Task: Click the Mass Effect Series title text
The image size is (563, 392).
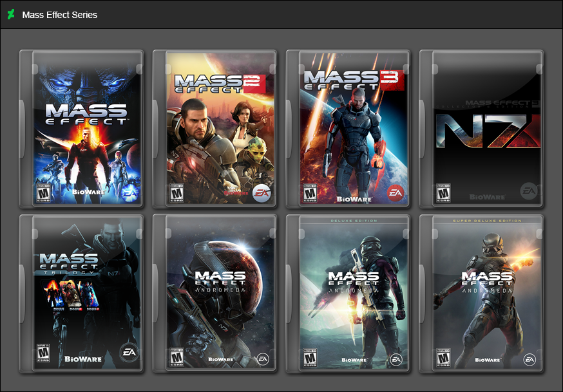Action: [61, 14]
